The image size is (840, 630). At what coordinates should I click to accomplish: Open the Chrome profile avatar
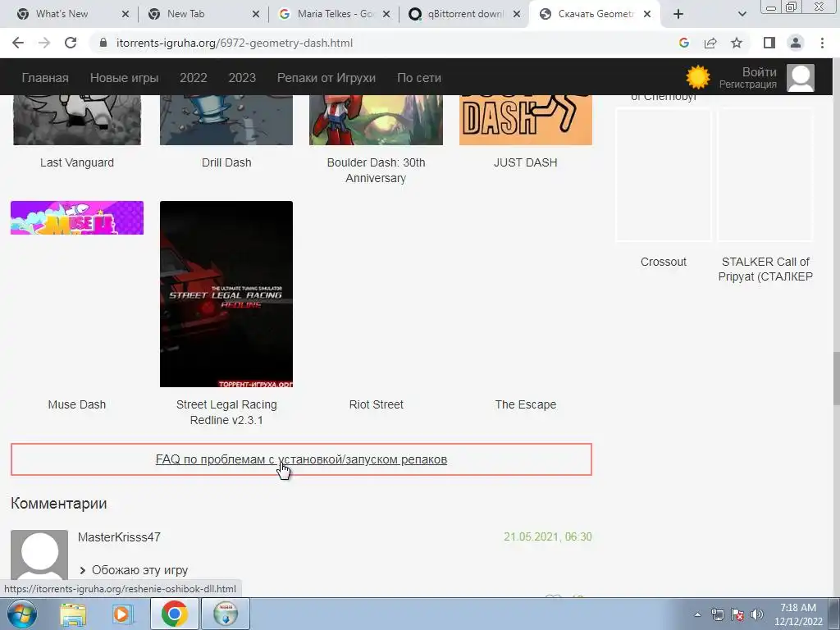click(x=796, y=43)
